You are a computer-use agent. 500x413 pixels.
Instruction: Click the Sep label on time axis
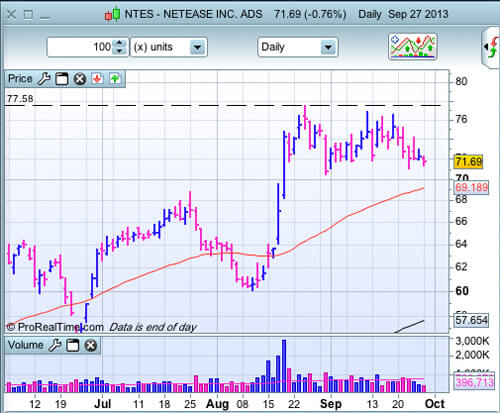331,404
